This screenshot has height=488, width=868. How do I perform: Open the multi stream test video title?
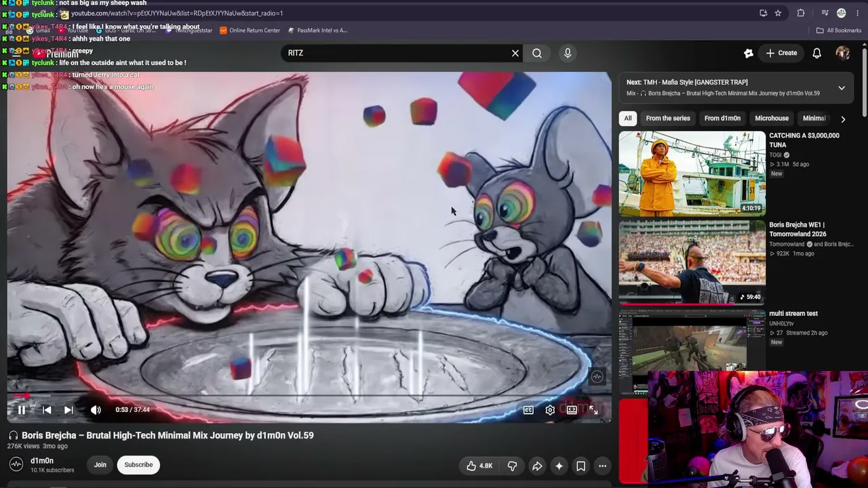click(x=793, y=314)
